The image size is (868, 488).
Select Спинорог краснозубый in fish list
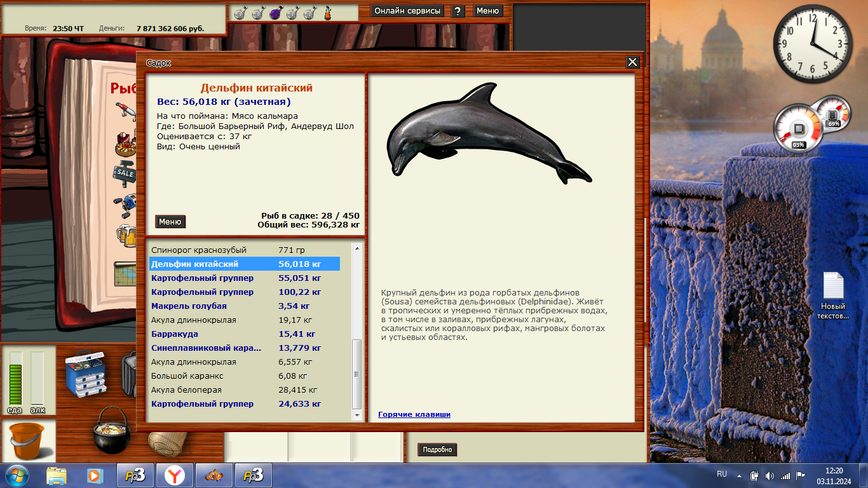(x=199, y=250)
